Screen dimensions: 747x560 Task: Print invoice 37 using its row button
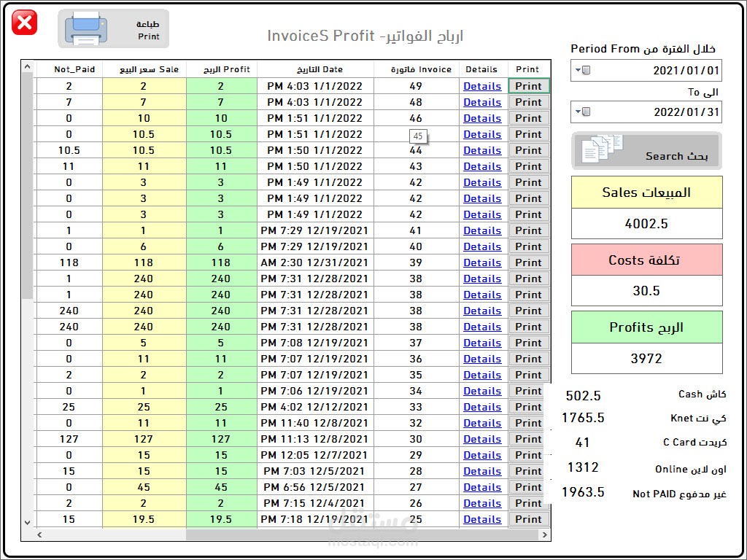pos(529,343)
